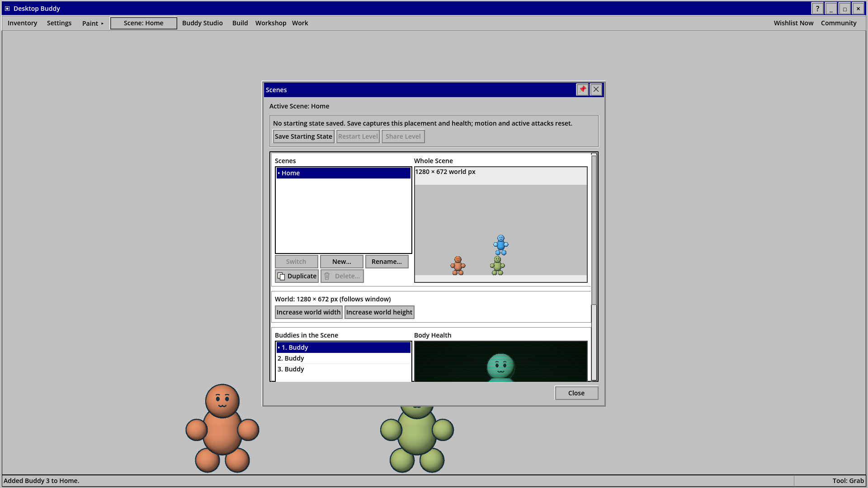Click the help question mark button
The width and height of the screenshot is (868, 488).
(x=817, y=9)
